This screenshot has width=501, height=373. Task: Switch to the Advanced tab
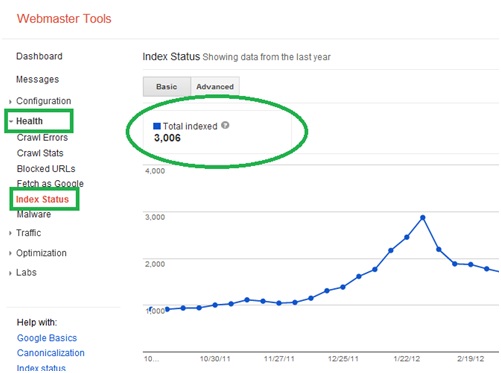[x=215, y=87]
